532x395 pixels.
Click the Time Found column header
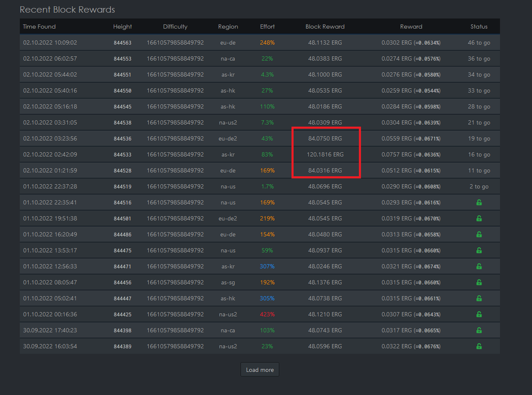39,27
